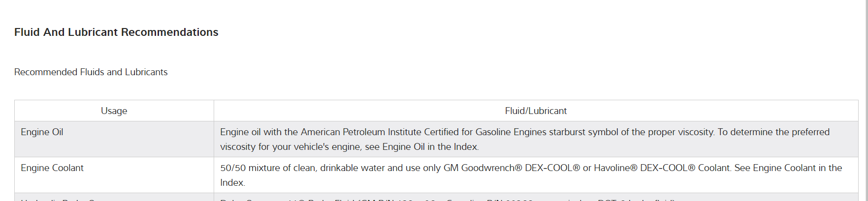Click the Havoline® brand name
This screenshot has width=868, height=201.
pos(615,168)
